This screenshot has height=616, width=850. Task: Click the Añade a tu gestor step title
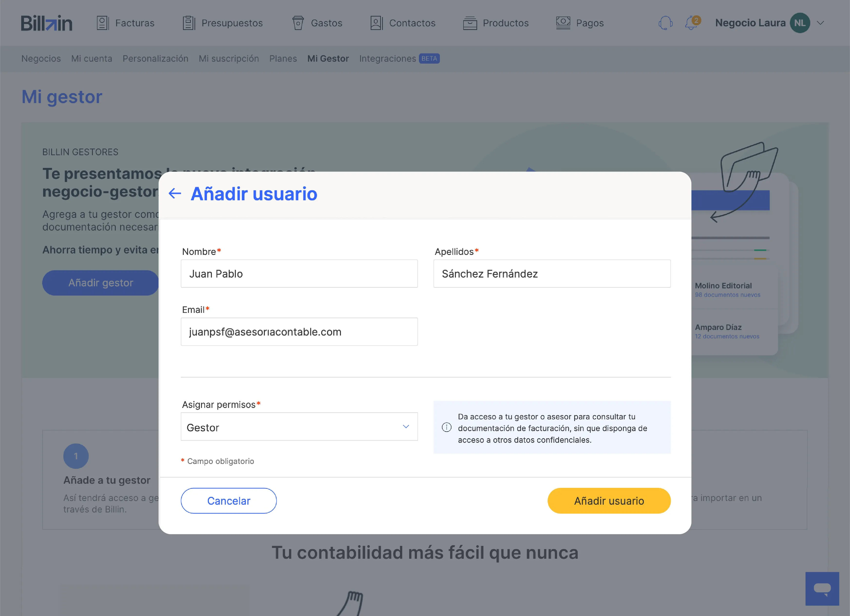(107, 480)
